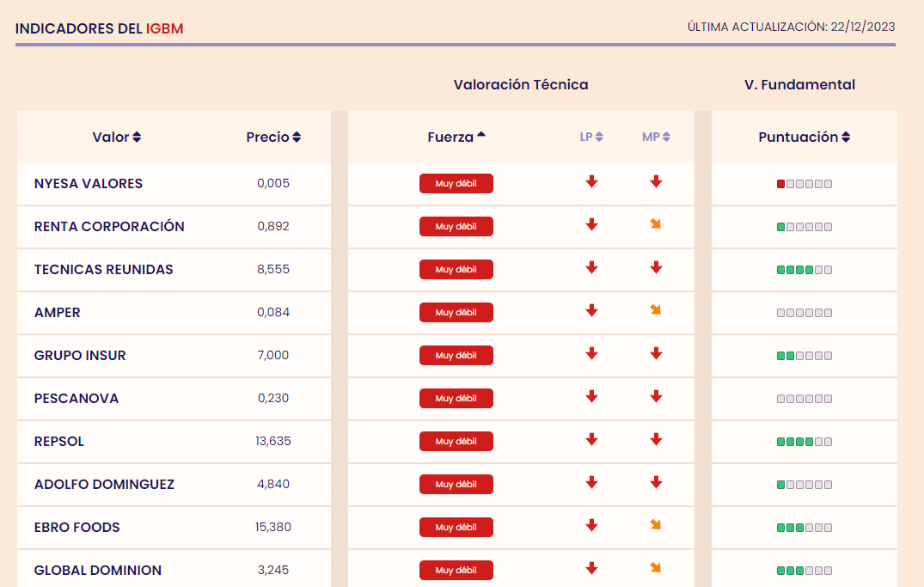Click EBRO FOODS Muy débil badge
The image size is (924, 587).
coord(456,528)
